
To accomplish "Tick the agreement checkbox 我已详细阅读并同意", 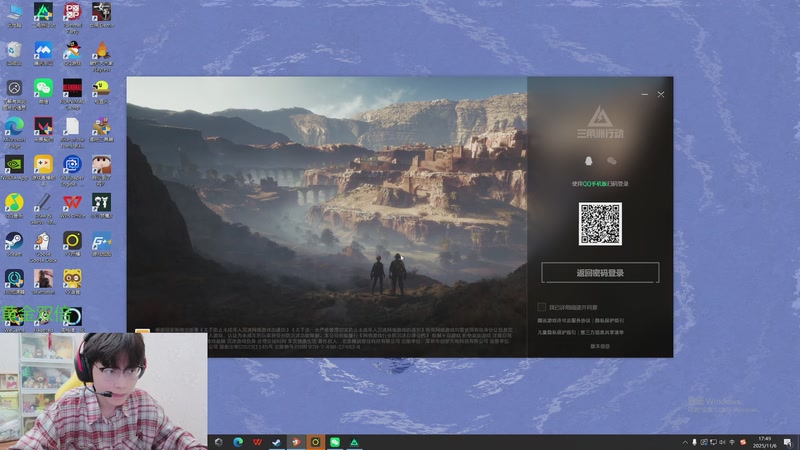I will 541,307.
